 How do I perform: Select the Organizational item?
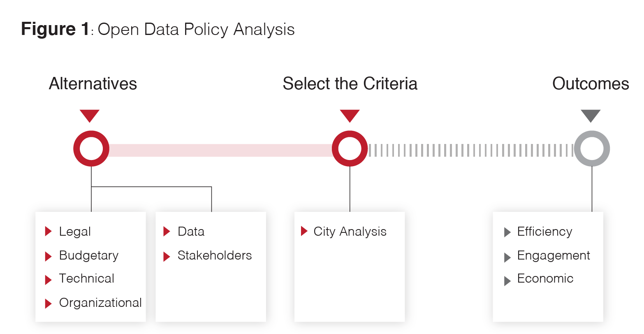(x=100, y=303)
